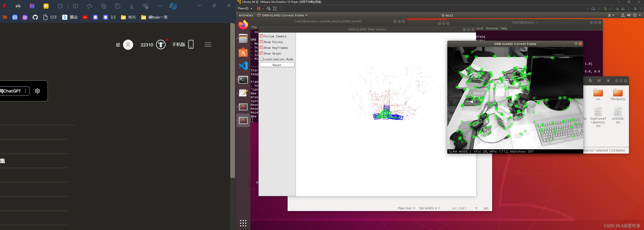Click the Activities button in the top bar
644x230 pixels.
pos(246,15)
